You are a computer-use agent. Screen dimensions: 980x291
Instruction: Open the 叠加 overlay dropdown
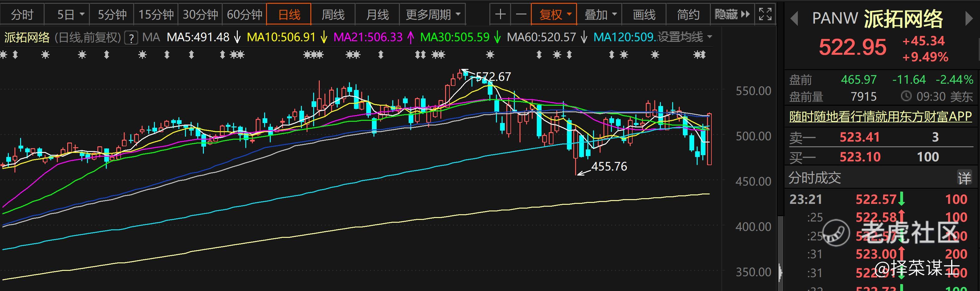tap(599, 14)
